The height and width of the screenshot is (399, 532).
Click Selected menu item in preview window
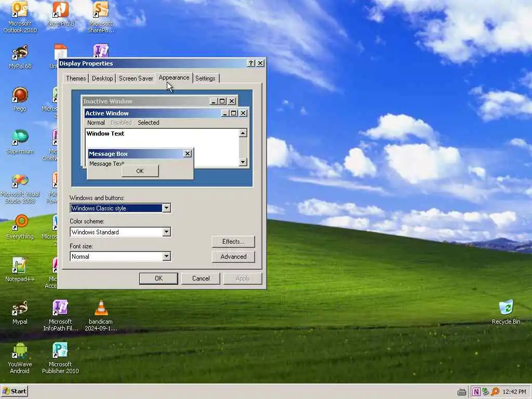coord(148,123)
